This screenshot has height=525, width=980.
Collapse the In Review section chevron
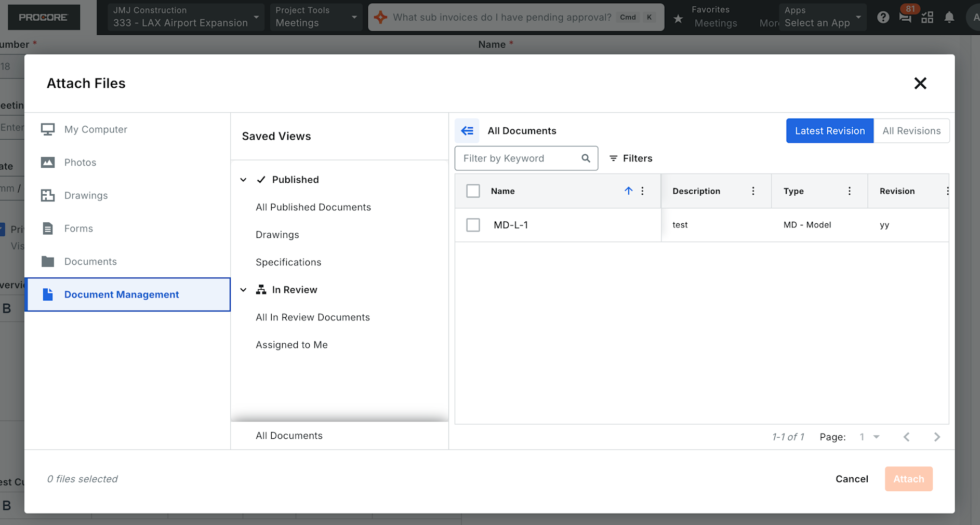[243, 290]
